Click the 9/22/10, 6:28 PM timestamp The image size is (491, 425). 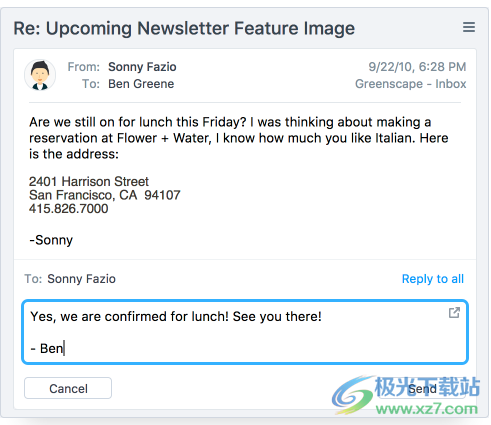coord(417,67)
